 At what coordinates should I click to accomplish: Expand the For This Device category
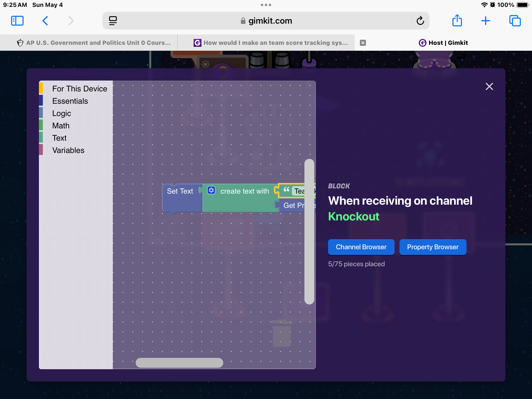[79, 89]
